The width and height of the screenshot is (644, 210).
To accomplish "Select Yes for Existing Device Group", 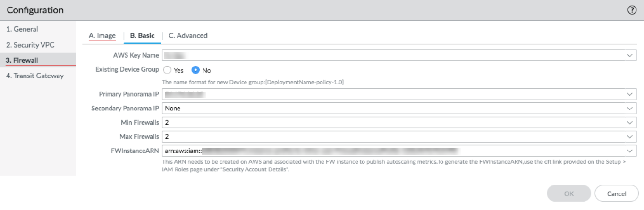I will pos(167,70).
